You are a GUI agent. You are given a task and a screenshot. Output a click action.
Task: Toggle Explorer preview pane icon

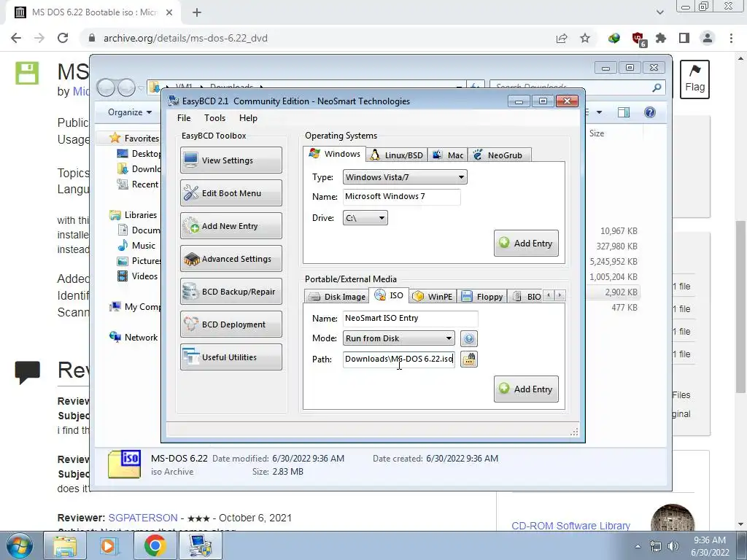coord(623,112)
